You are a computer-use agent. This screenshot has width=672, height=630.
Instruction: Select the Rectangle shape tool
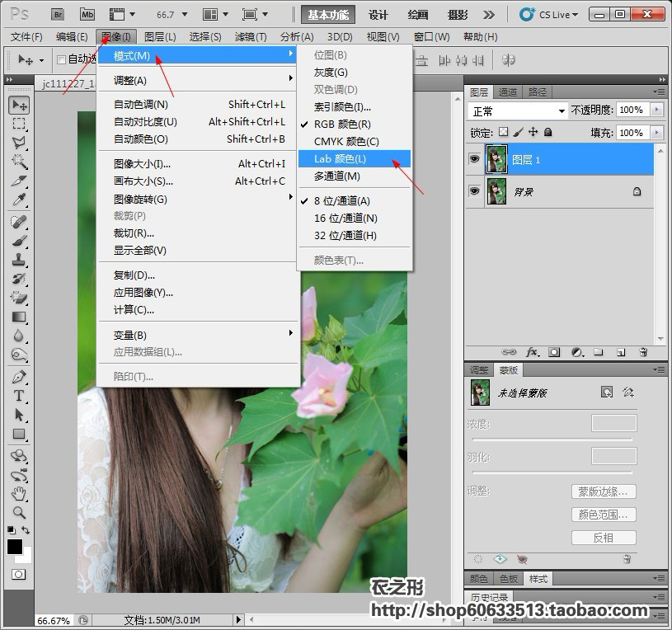[x=19, y=434]
